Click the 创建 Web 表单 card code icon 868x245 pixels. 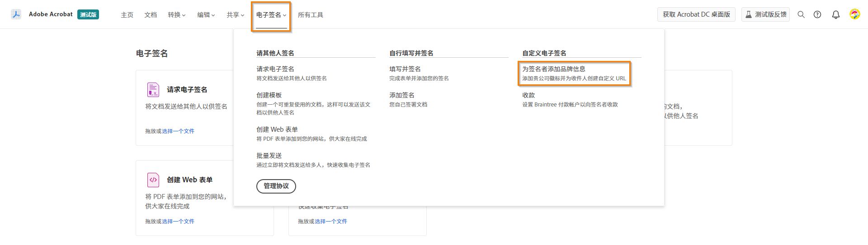(153, 180)
